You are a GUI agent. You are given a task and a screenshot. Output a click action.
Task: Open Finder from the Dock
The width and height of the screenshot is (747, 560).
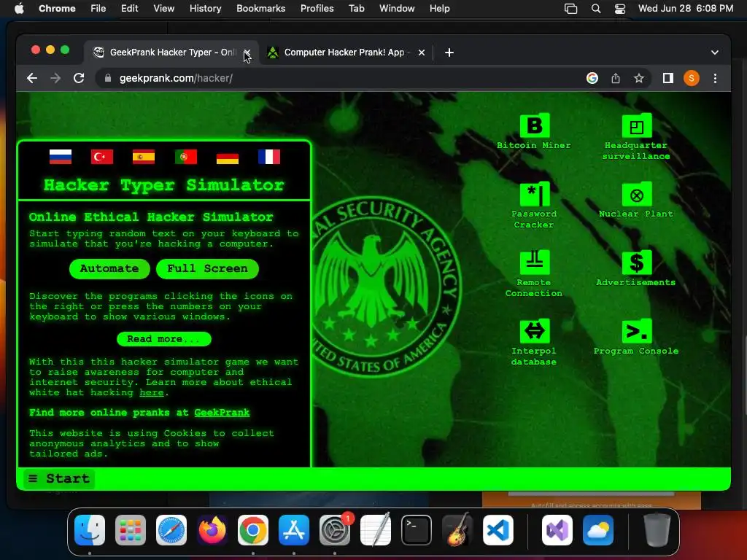point(90,530)
